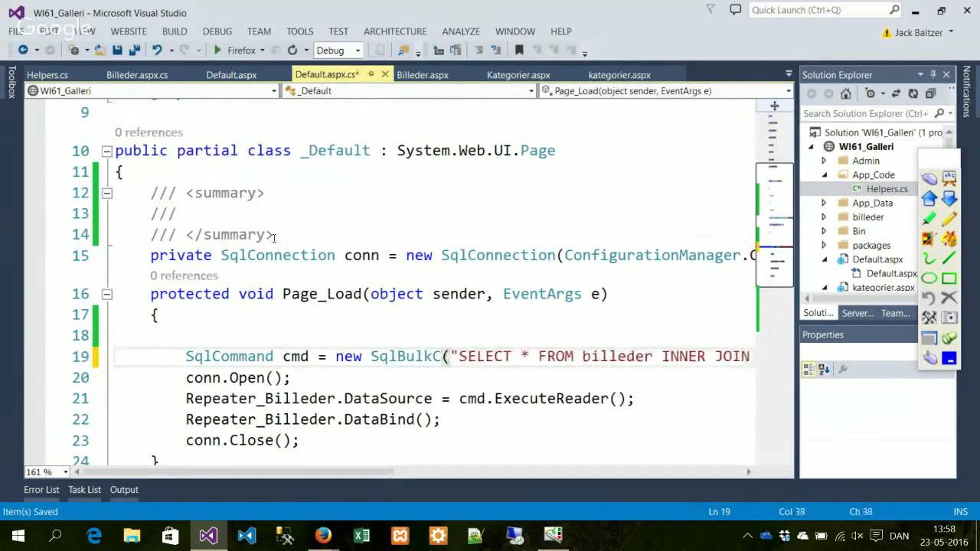The width and height of the screenshot is (980, 551).
Task: Collapse the App_Code folder in Solution Explorer
Action: click(824, 174)
